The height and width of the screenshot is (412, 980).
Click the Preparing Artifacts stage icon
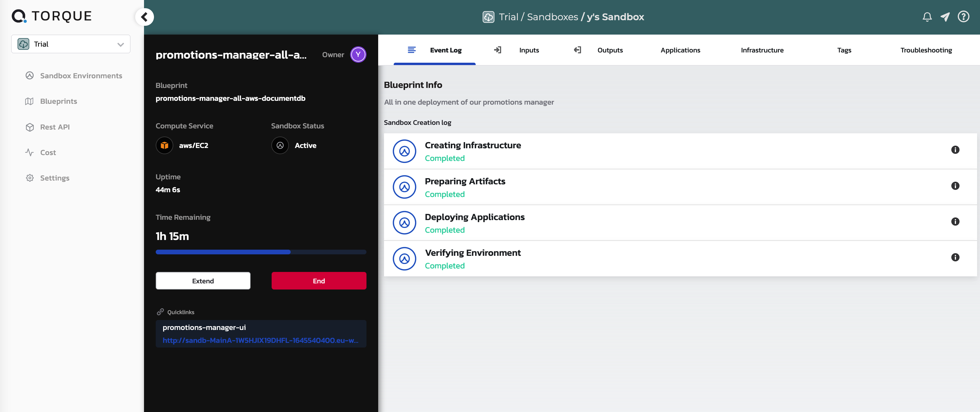coord(405,187)
